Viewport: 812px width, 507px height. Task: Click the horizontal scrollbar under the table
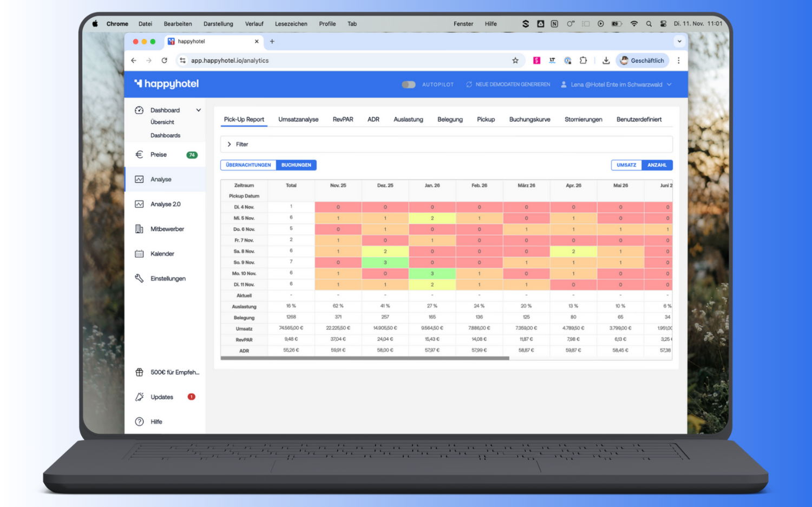tap(365, 358)
